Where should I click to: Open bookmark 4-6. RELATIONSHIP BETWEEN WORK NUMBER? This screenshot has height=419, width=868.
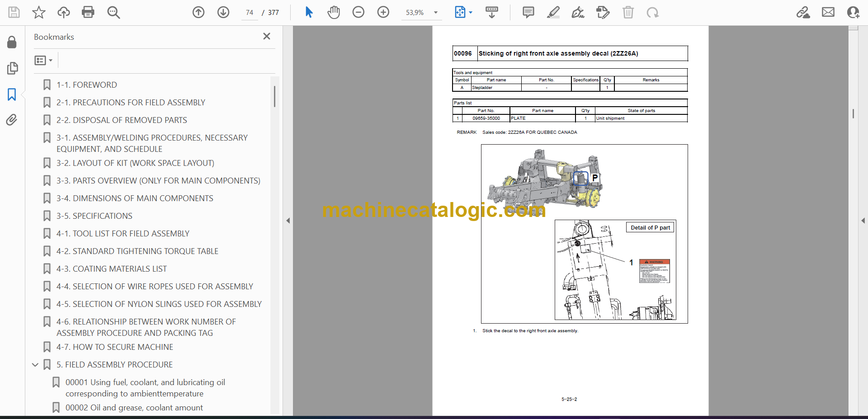pyautogui.click(x=146, y=327)
